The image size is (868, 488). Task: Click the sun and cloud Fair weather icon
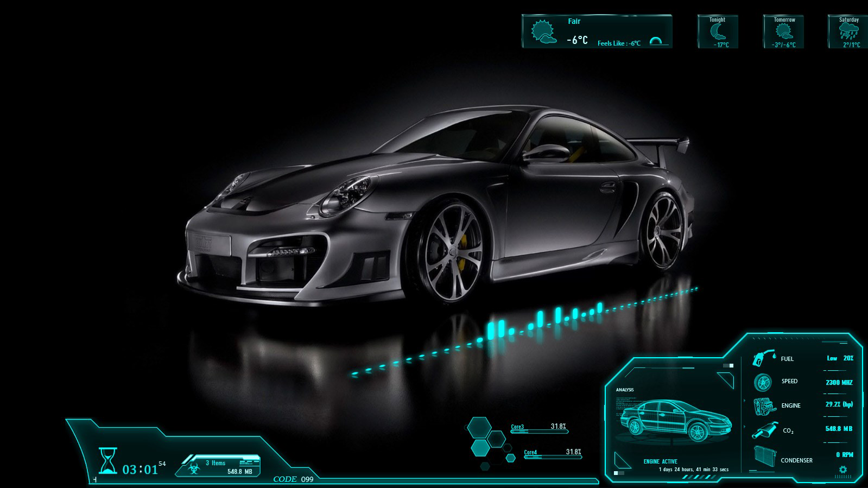[x=543, y=31]
